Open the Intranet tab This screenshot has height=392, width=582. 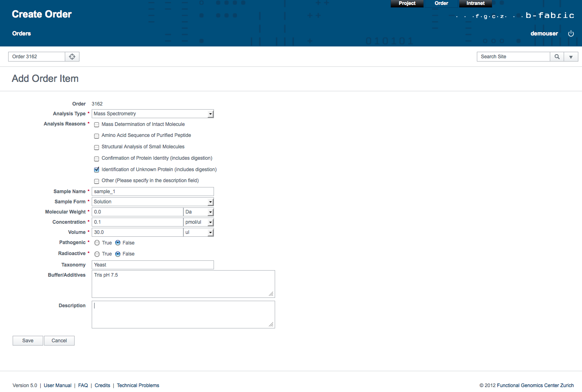pyautogui.click(x=475, y=3)
